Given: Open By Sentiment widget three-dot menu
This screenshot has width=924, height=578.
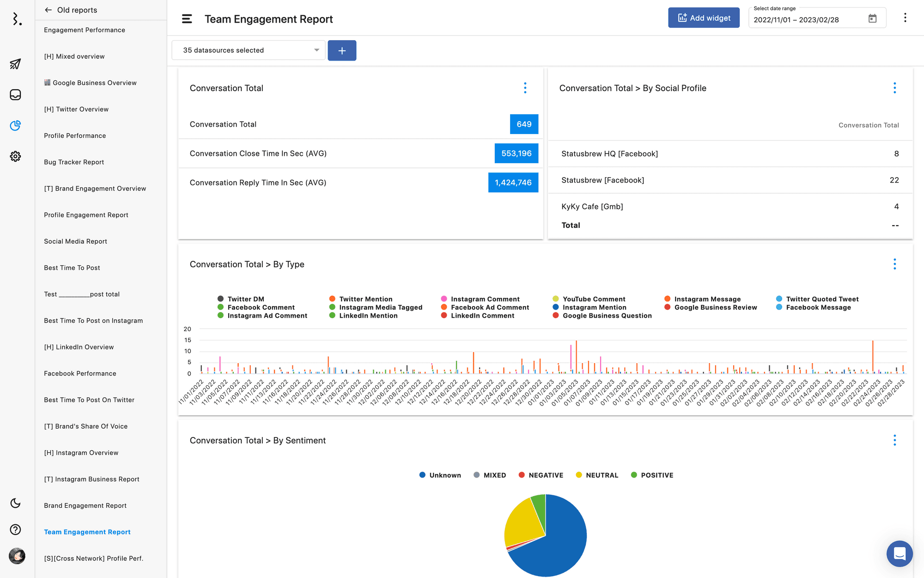Looking at the screenshot, I should (x=894, y=440).
